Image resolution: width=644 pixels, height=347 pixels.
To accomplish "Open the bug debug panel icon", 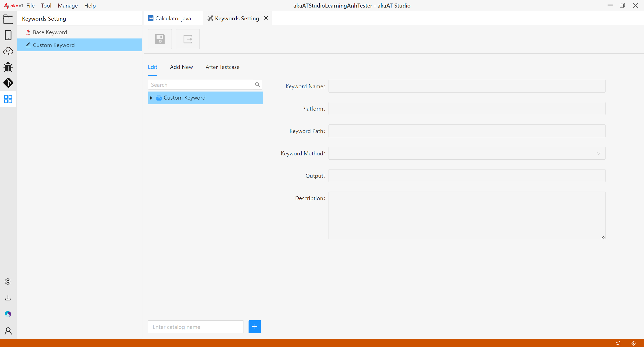I will coord(8,67).
